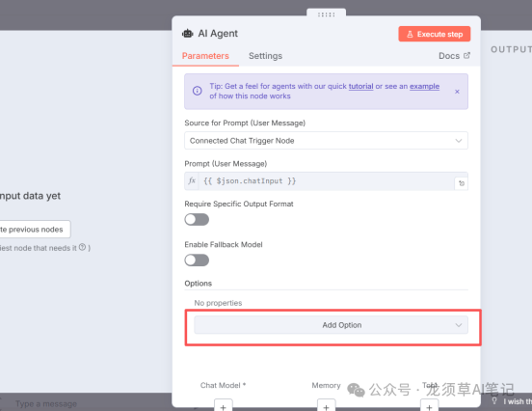Add Memory with its plus button
The width and height of the screenshot is (532, 411).
click(x=326, y=406)
